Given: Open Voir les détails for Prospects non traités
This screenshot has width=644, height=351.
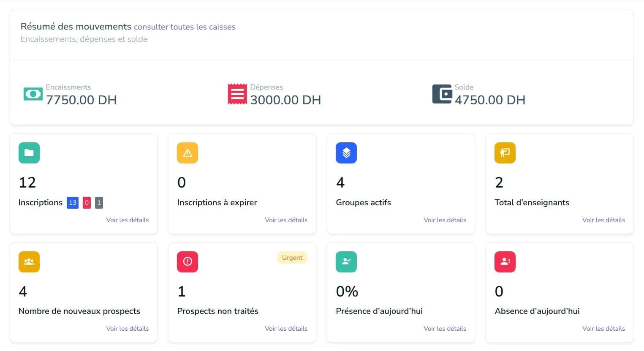Looking at the screenshot, I should (286, 328).
